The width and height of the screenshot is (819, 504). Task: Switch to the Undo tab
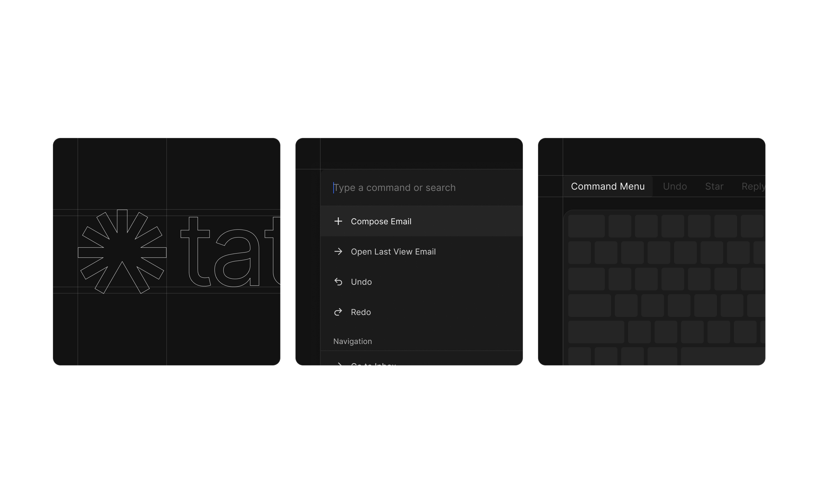point(675,186)
